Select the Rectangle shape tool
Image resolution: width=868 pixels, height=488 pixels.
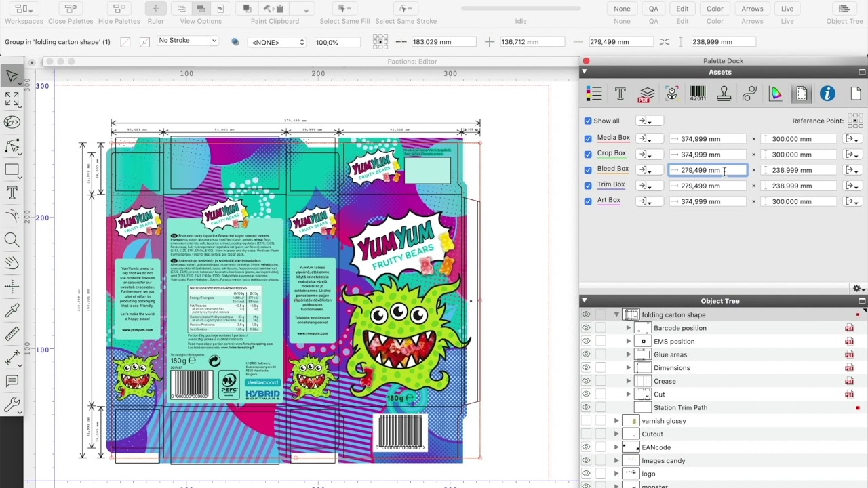click(12, 169)
